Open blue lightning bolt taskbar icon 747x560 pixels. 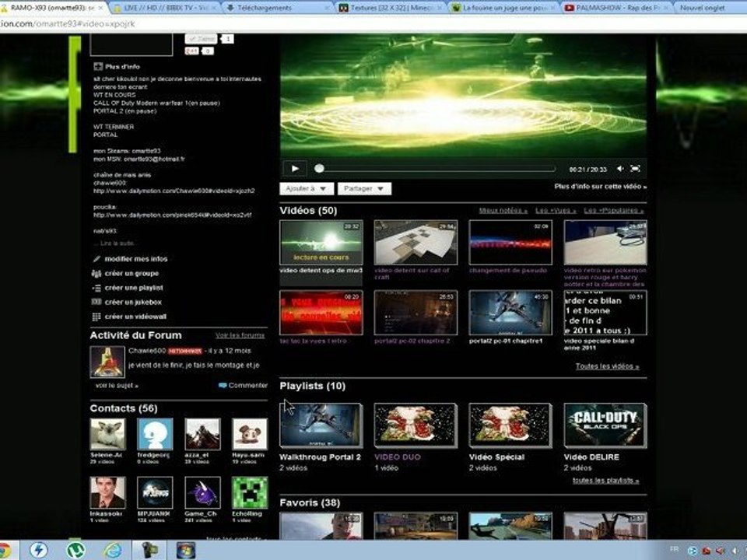pyautogui.click(x=39, y=551)
